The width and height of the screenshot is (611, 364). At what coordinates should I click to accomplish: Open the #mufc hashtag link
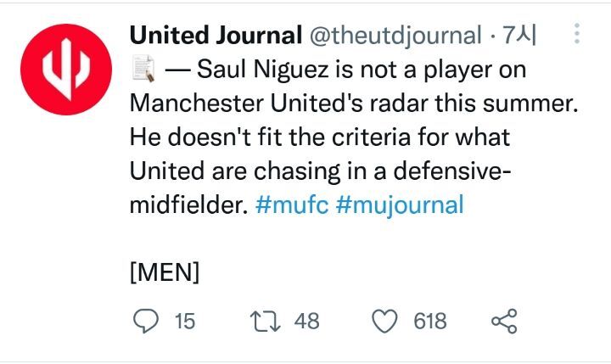[x=292, y=204]
